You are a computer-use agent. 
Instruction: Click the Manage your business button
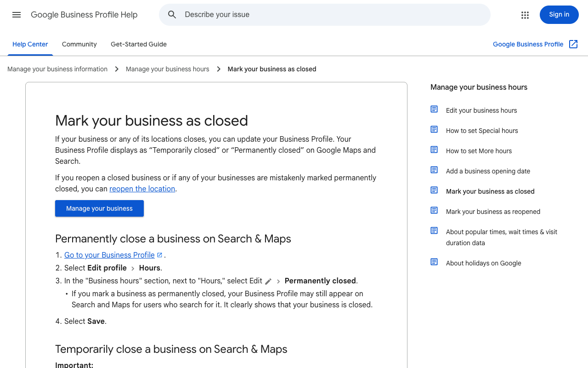[x=99, y=208]
